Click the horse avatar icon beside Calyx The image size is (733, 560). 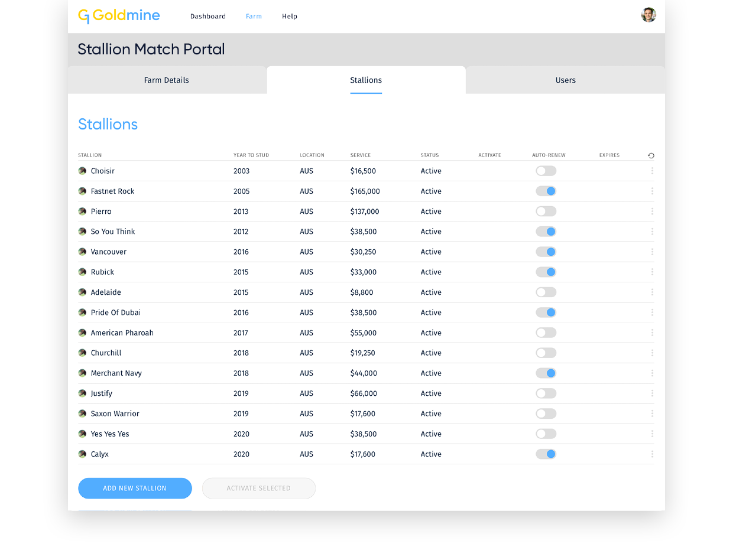click(82, 454)
